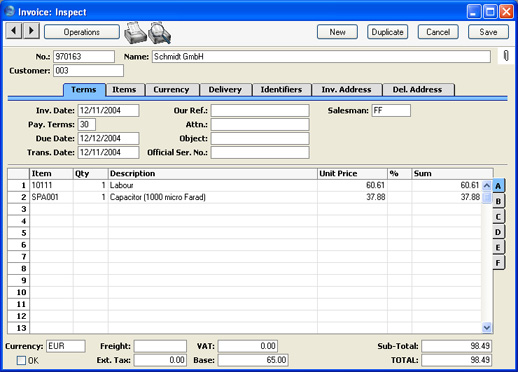518x372 pixels.
Task: Go to next invoice record arrow
Action: coord(31,31)
